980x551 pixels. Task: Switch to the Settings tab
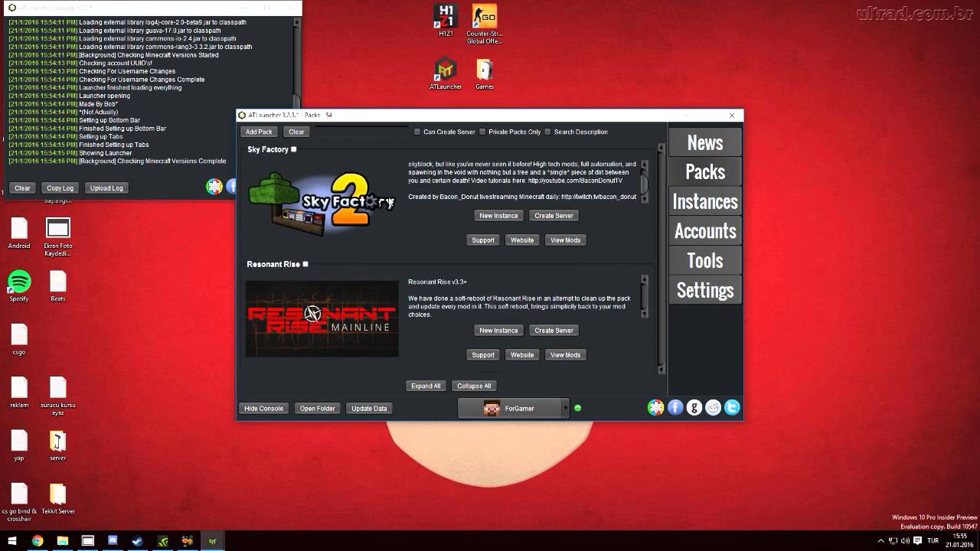705,290
